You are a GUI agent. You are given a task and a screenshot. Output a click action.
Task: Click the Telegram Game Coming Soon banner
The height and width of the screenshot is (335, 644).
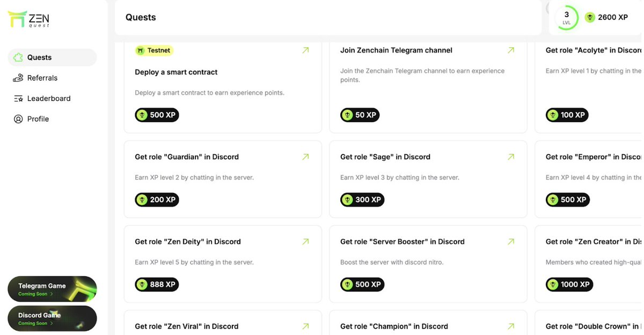[52, 289]
